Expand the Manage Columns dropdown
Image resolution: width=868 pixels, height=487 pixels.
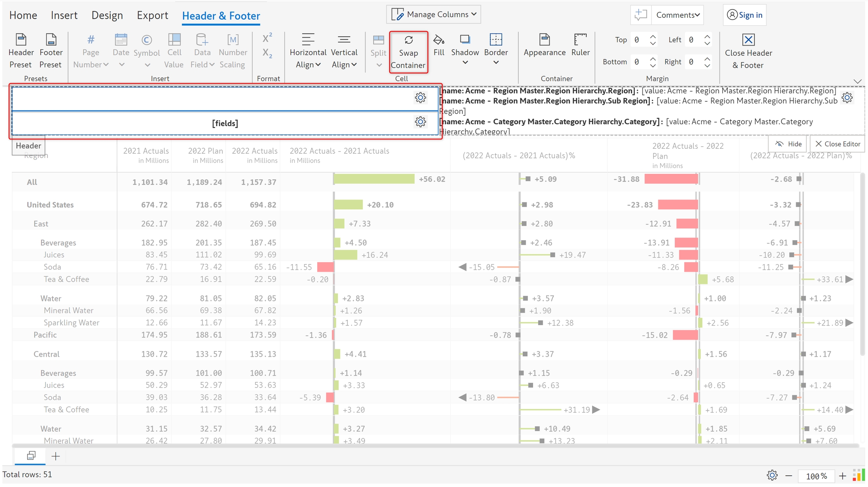pyautogui.click(x=434, y=14)
